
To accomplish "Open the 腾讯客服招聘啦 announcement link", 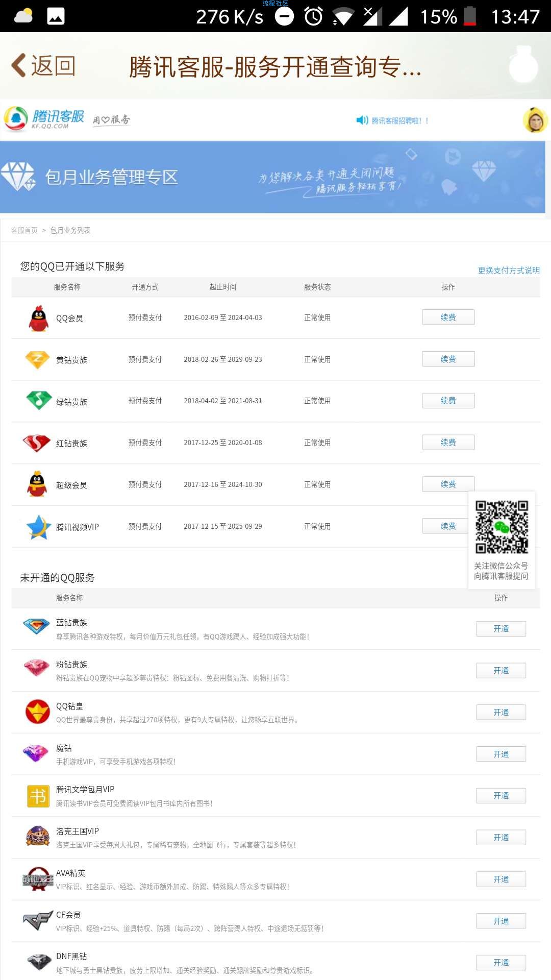I will tap(400, 121).
